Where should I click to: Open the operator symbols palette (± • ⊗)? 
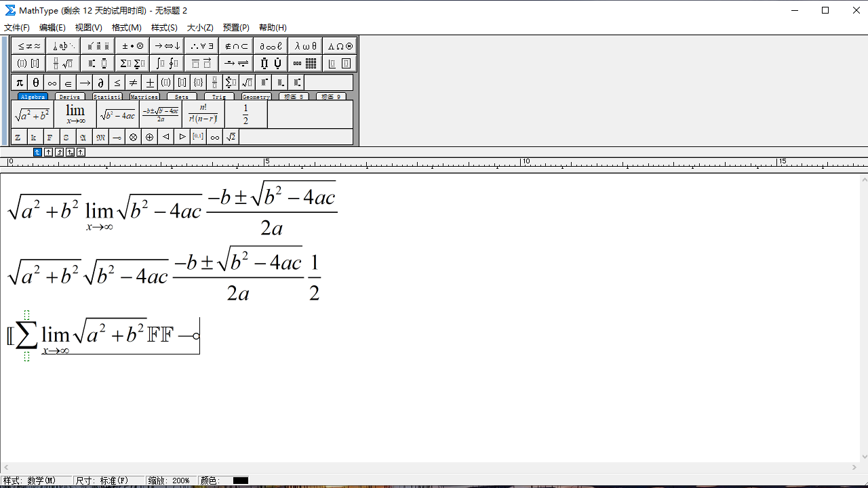pyautogui.click(x=132, y=46)
